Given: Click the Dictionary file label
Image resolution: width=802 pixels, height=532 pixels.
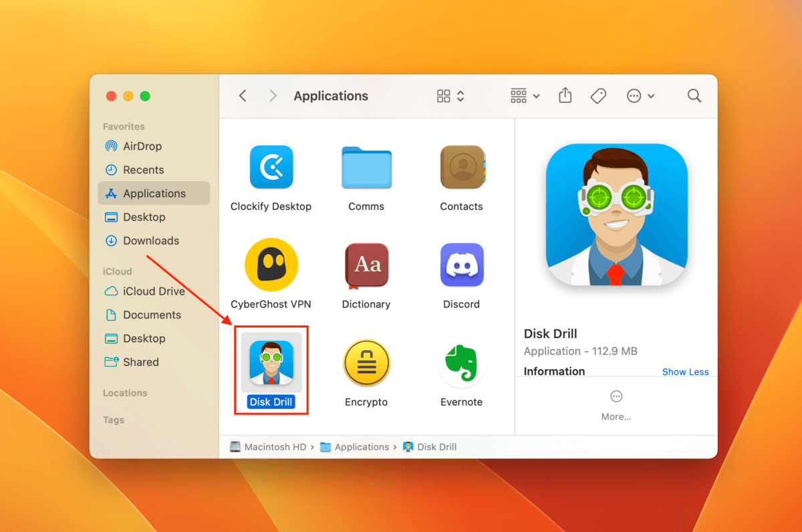Looking at the screenshot, I should [x=366, y=304].
